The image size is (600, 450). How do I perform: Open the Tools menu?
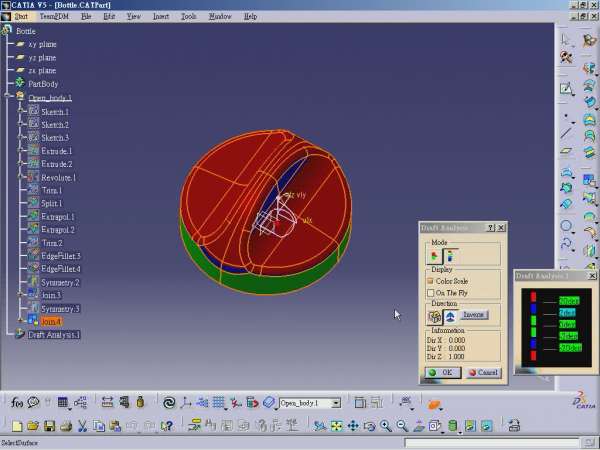coord(189,16)
